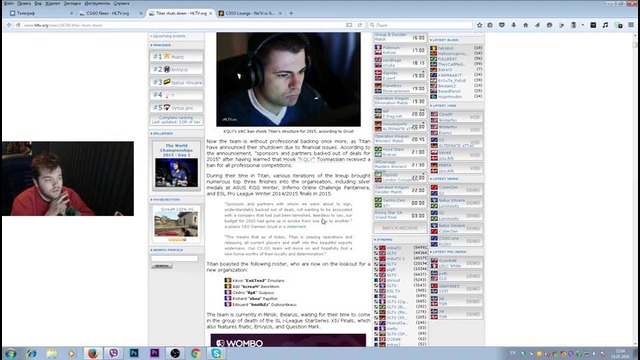Open the Файл menu
This screenshot has width=640, height=360.
pos(9,3)
